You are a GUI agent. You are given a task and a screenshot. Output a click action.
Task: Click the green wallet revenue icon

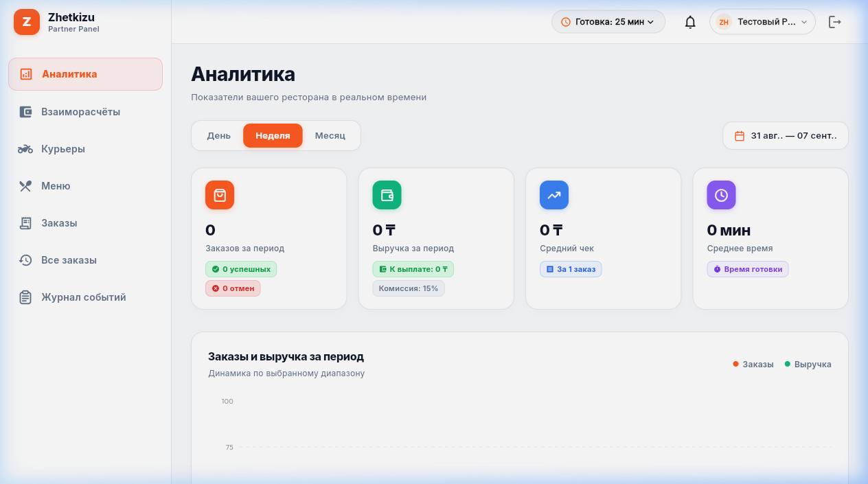(x=387, y=195)
